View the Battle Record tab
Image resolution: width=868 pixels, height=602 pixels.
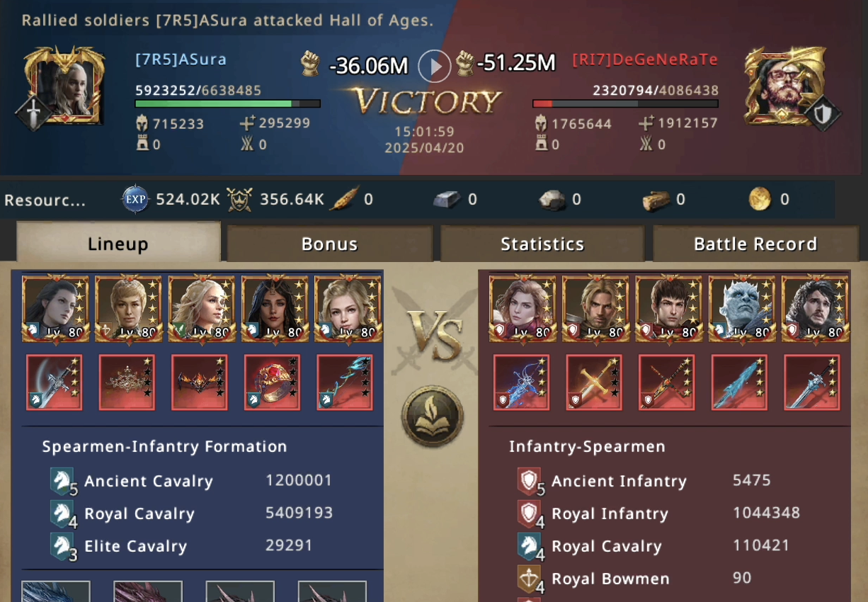755,244
